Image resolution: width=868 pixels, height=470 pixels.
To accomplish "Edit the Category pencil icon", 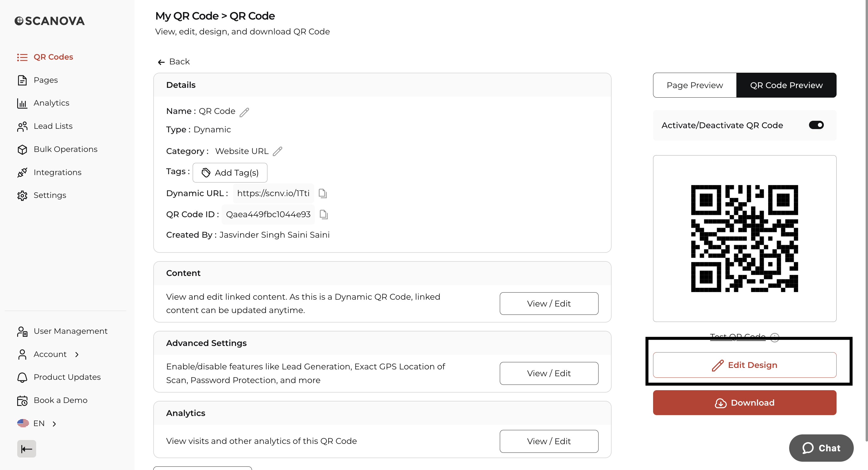I will [x=277, y=151].
